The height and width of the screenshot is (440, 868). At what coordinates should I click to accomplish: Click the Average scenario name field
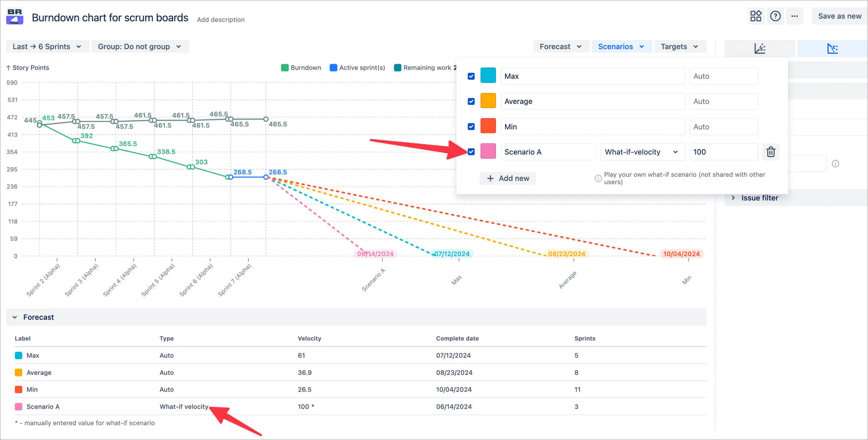593,101
